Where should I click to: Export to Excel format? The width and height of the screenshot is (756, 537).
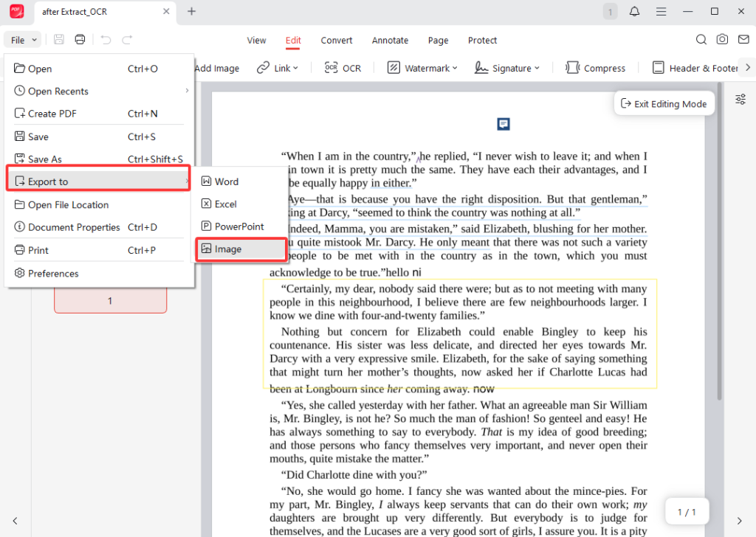click(x=241, y=204)
